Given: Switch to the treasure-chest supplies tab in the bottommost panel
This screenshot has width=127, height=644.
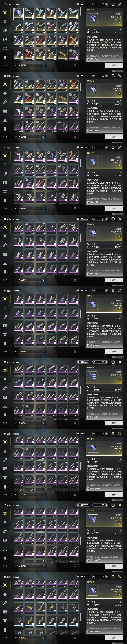Looking at the screenshot, I should 5,621.
